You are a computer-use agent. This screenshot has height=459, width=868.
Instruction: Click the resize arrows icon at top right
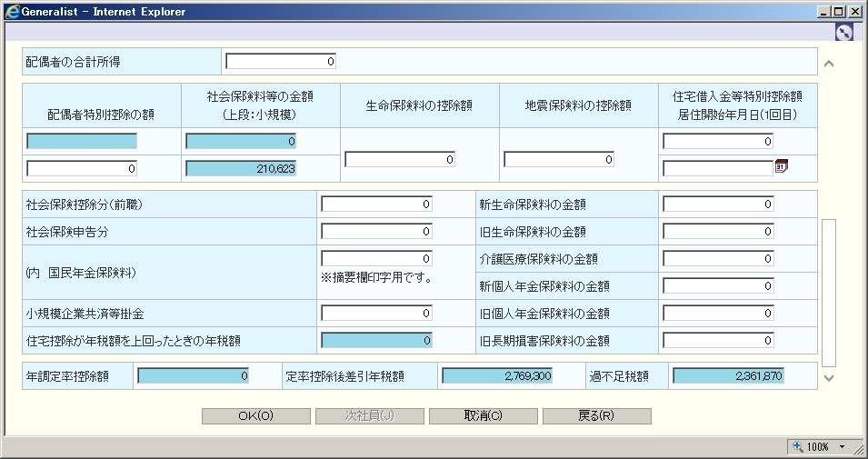tap(844, 33)
